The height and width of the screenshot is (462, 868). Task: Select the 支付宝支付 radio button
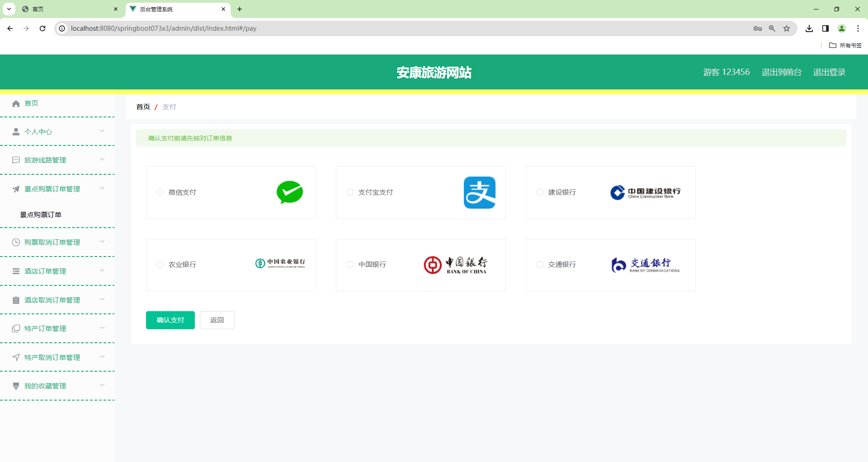[x=350, y=192]
